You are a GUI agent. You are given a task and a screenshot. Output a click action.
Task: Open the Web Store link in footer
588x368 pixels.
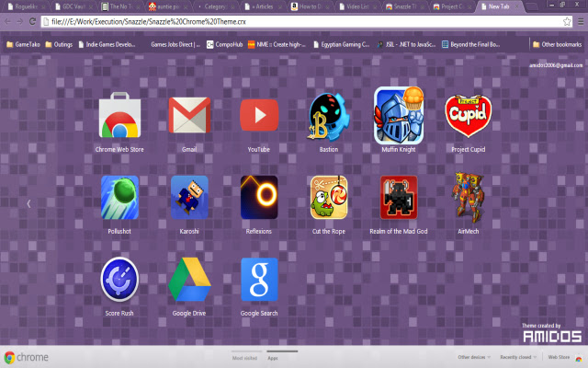(559, 357)
